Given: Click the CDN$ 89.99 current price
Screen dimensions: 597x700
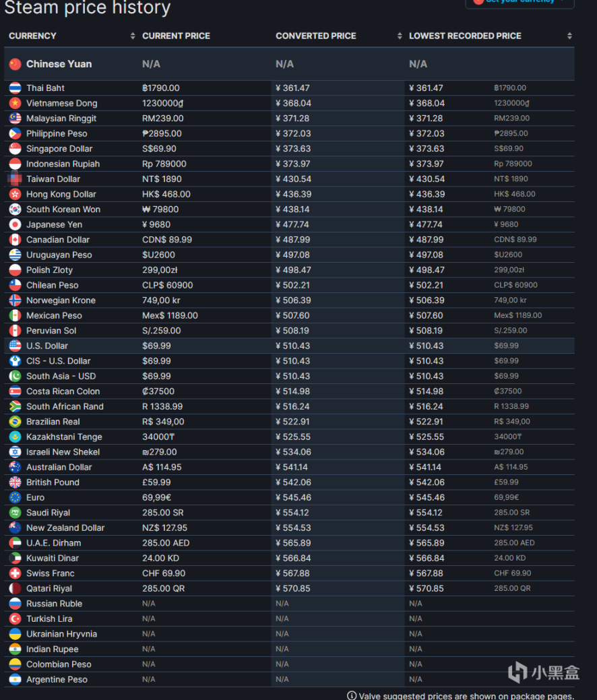Looking at the screenshot, I should click(167, 240).
